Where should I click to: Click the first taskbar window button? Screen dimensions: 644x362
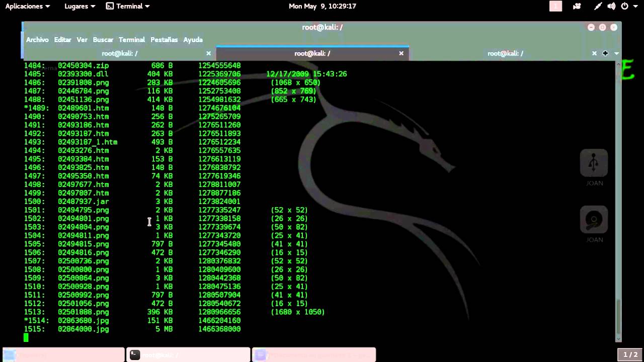tap(63, 355)
